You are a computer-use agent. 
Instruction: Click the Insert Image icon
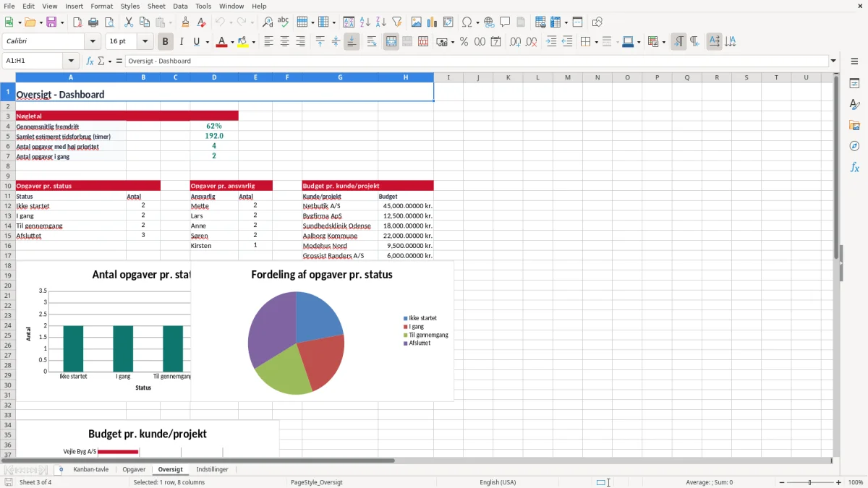coord(417,22)
